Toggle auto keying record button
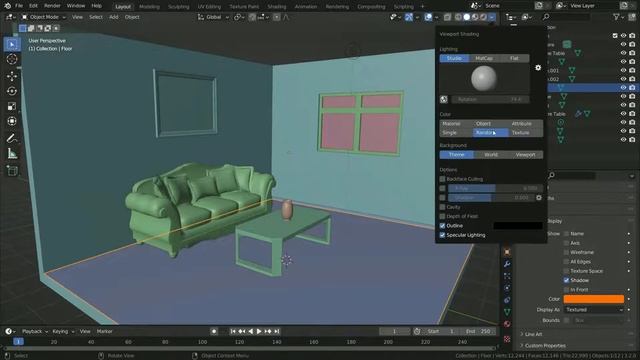 pos(214,331)
